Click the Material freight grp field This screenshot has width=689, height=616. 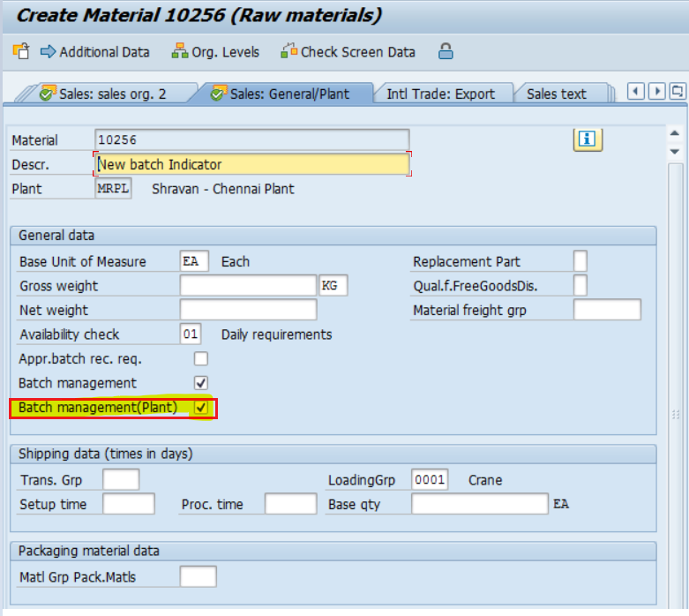pos(607,310)
